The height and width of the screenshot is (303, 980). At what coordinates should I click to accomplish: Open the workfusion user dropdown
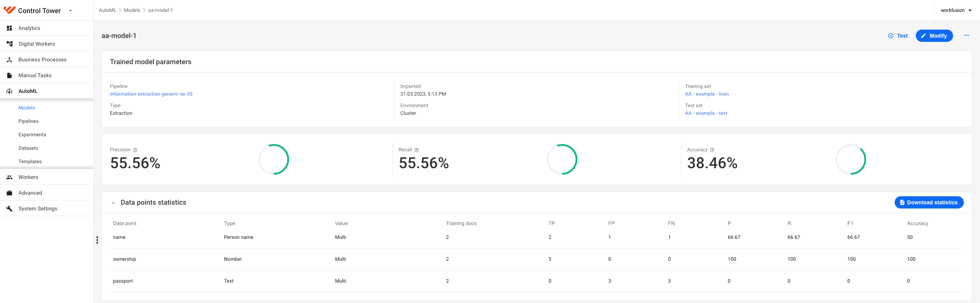coord(956,10)
